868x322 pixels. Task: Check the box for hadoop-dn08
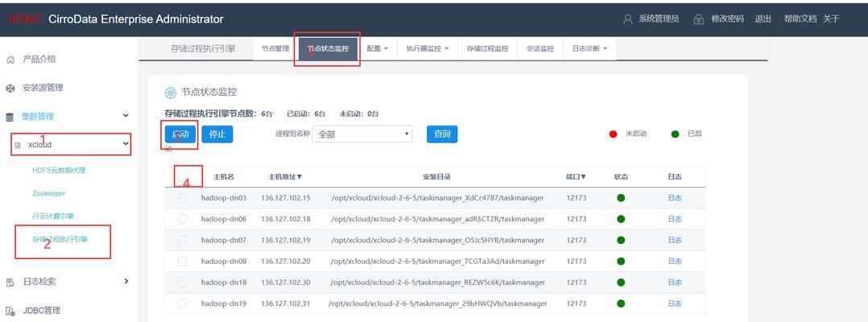click(x=183, y=261)
